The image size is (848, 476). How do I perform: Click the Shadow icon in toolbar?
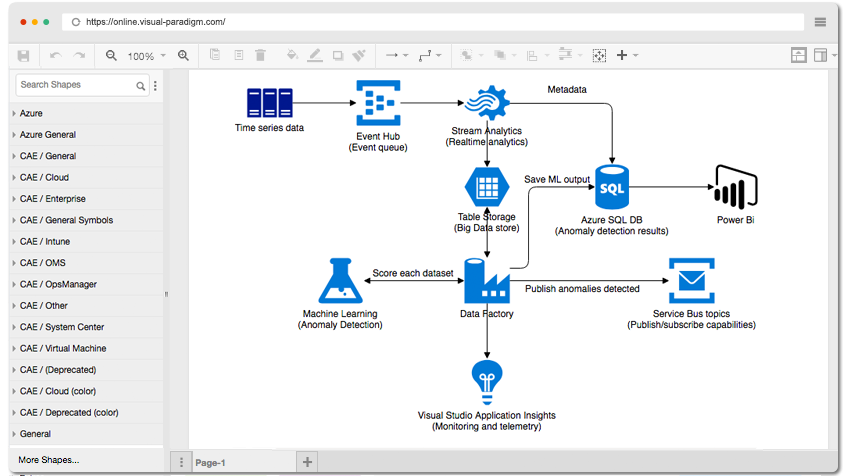coord(338,55)
